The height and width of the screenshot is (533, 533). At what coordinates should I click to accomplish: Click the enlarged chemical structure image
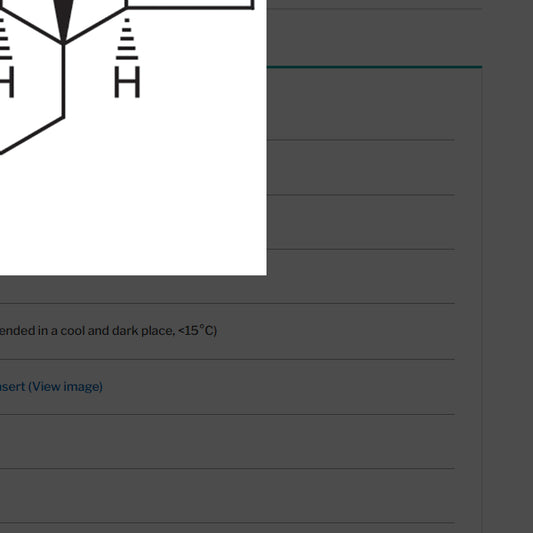click(133, 138)
